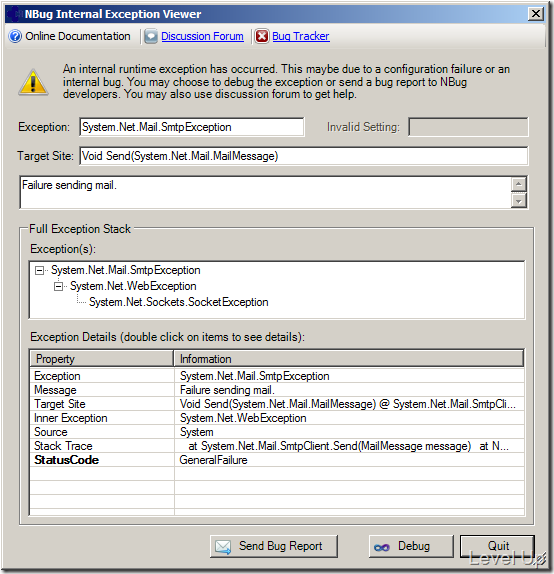
Task: Click the NBug title bar application icon
Action: pyautogui.click(x=15, y=14)
